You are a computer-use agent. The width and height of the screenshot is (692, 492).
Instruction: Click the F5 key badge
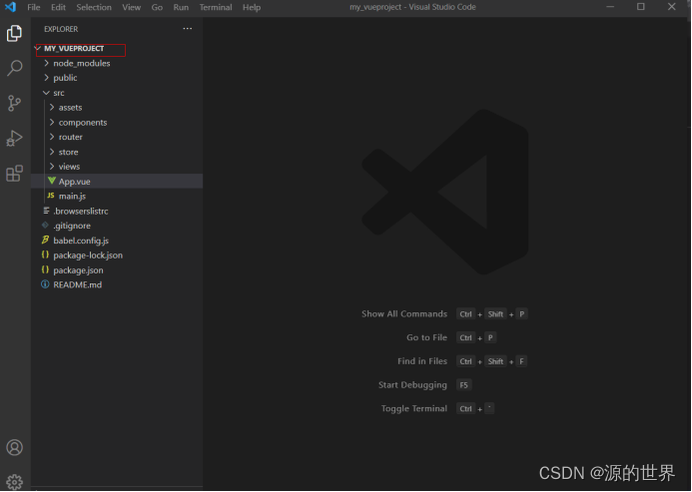pos(464,385)
